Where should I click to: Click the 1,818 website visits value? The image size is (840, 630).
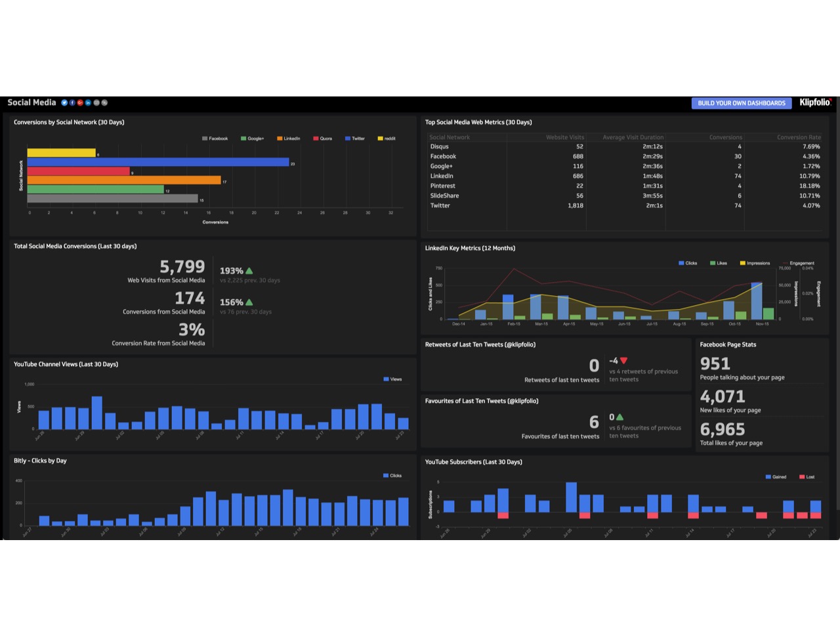576,205
